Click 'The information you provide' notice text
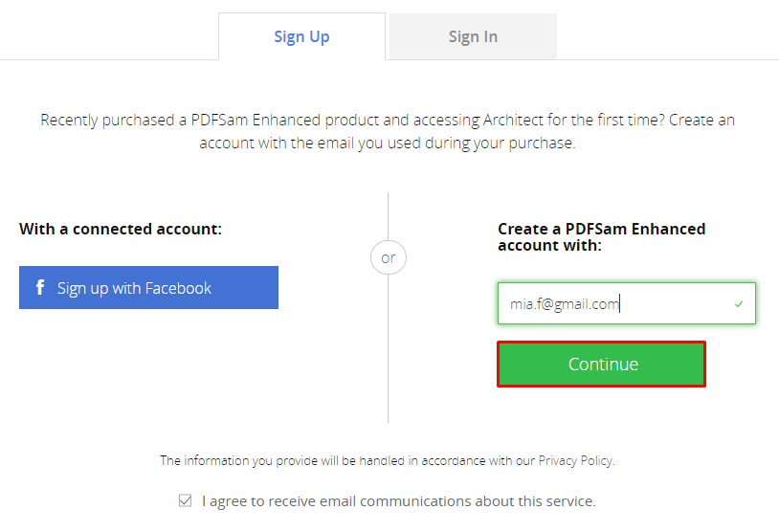Screen dimensions: 779x532 coord(388,460)
